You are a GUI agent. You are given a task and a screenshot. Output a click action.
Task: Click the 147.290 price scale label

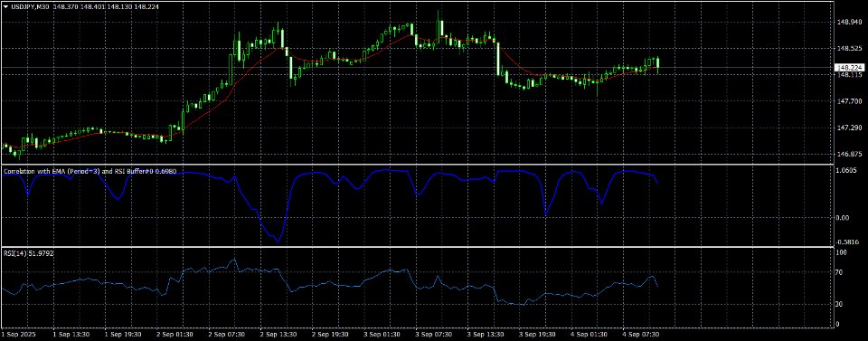(x=849, y=128)
